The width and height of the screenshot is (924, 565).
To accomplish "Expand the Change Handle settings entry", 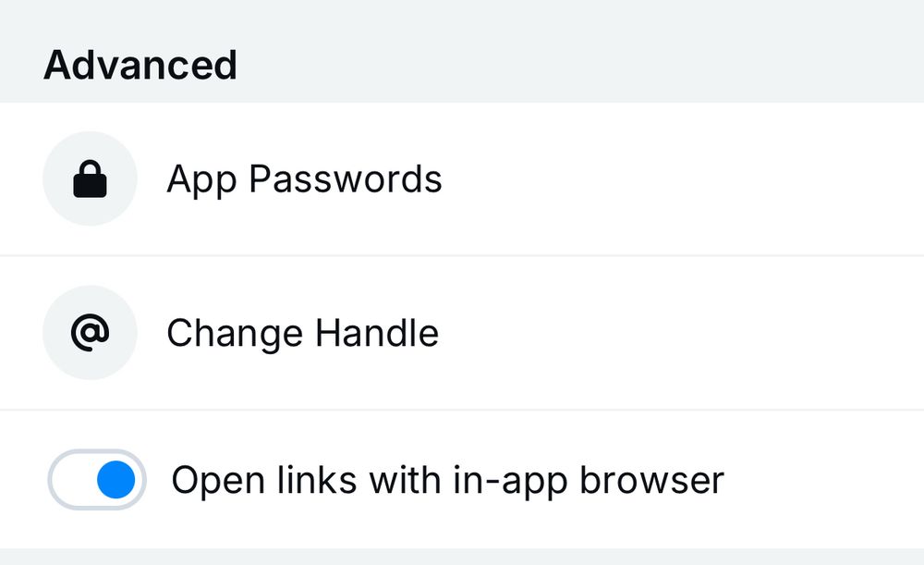I will click(x=302, y=333).
